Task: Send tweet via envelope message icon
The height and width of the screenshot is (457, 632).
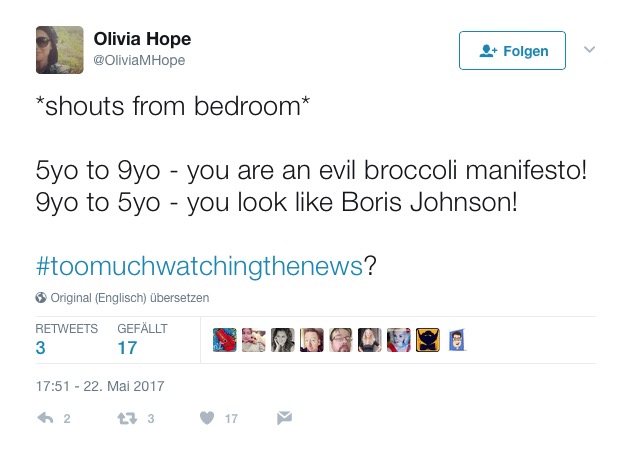Action: 284,418
